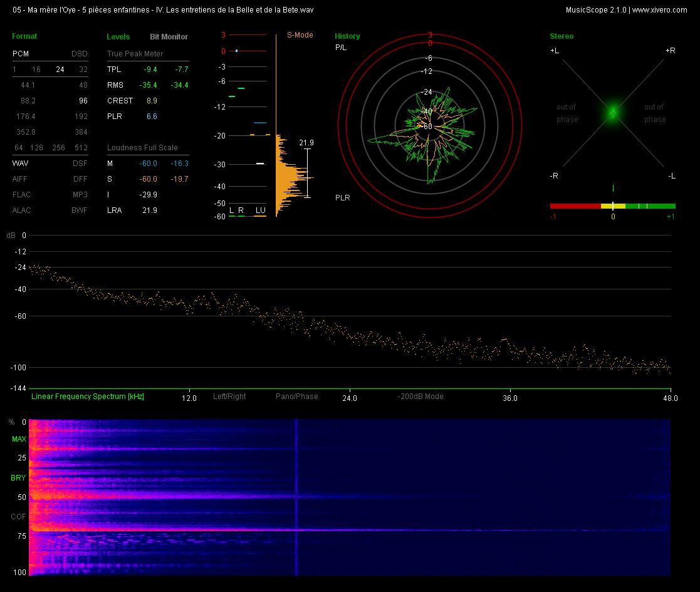Click the green goniometer center dot
This screenshot has width=700, height=592.
(x=613, y=112)
